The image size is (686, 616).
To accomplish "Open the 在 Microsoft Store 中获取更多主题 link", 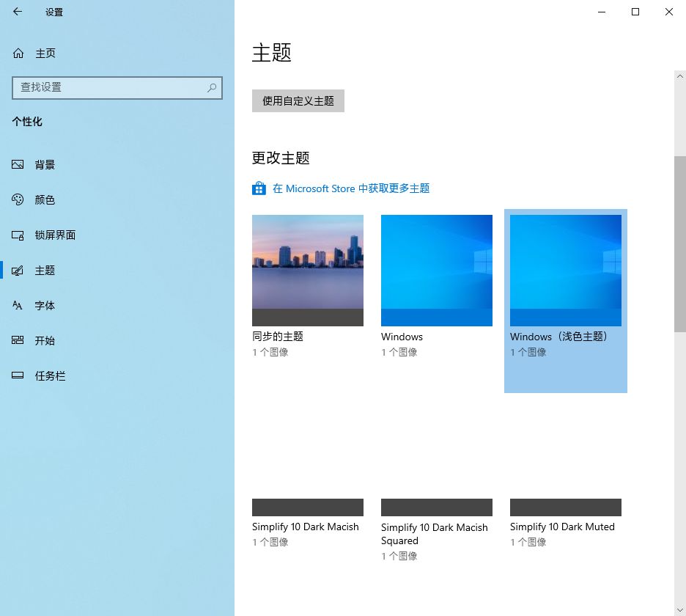I will pos(351,188).
